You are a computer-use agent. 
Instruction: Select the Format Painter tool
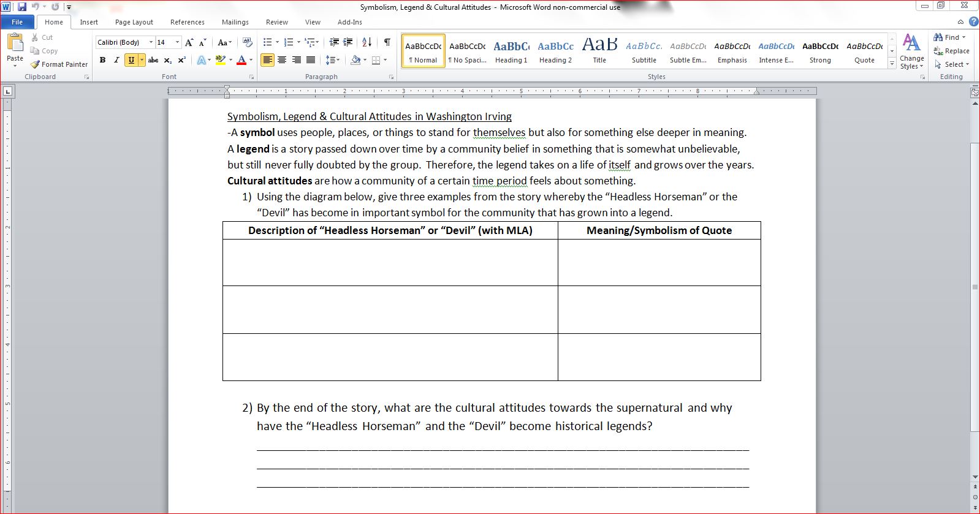point(59,64)
